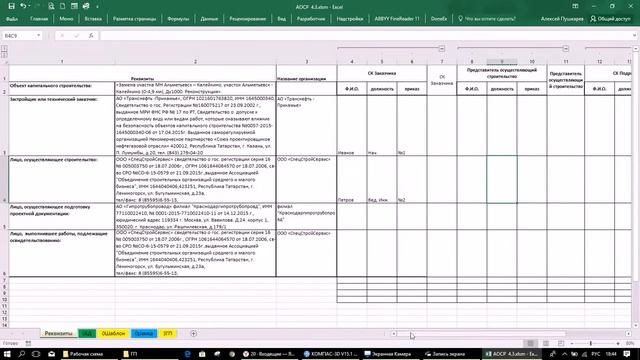
Task: Open the ABBYY FineReader 11 tab
Action: click(x=397, y=19)
